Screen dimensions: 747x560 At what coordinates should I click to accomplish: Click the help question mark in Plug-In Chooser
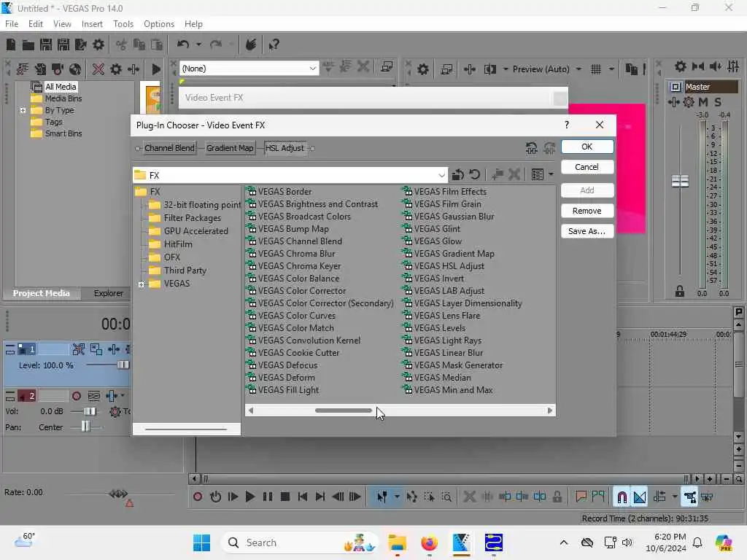[x=566, y=125]
